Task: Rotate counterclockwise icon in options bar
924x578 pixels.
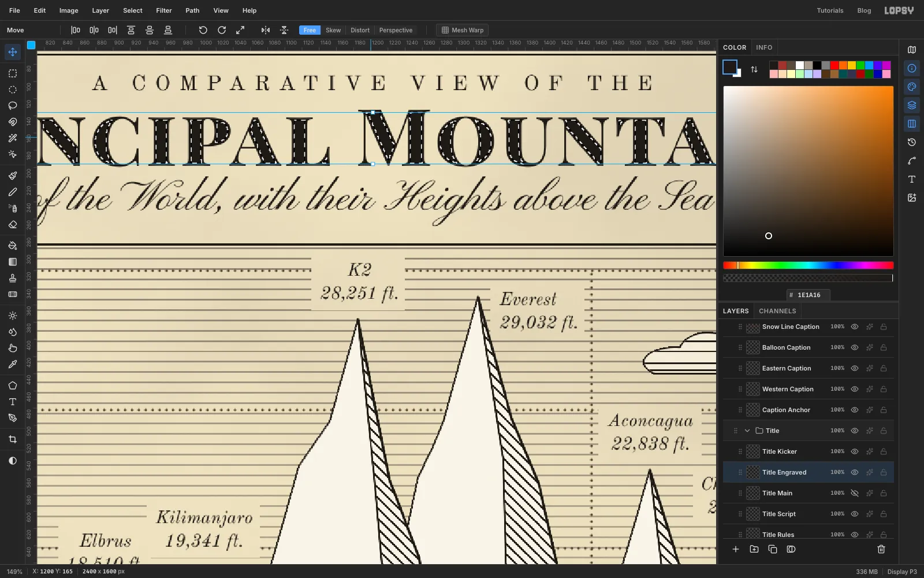Action: (x=203, y=30)
